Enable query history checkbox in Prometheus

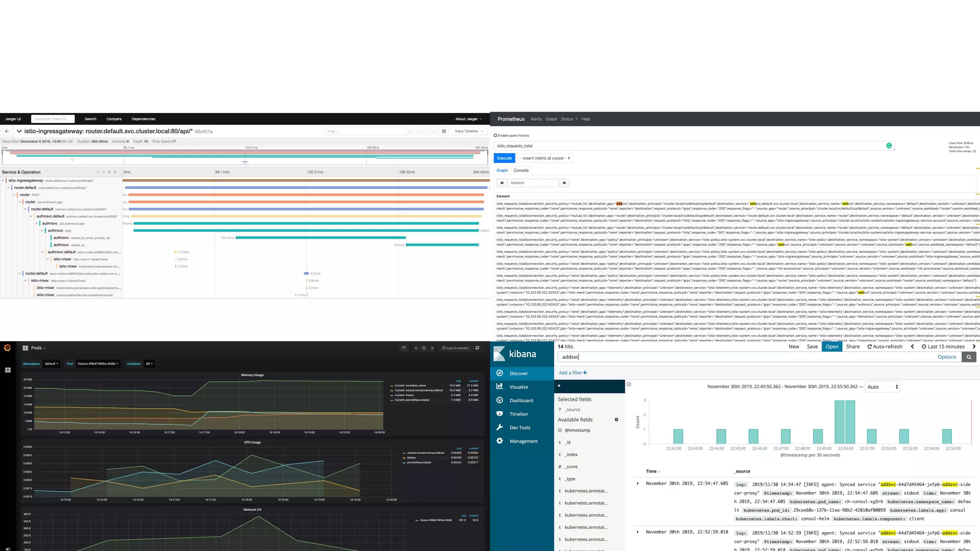[x=496, y=135]
